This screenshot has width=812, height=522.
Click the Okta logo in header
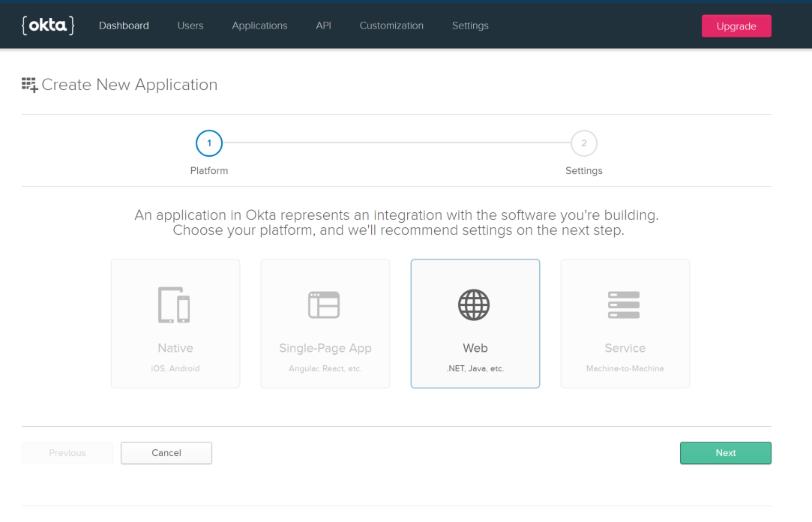(x=48, y=25)
